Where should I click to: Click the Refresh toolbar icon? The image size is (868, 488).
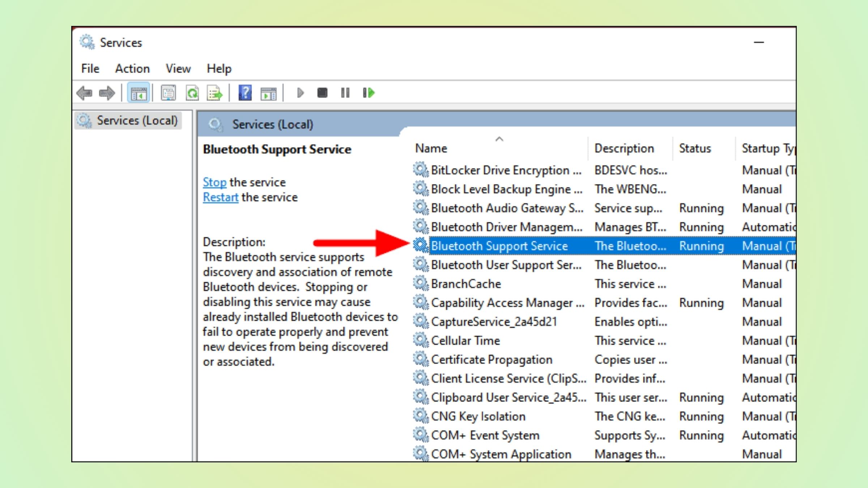192,93
